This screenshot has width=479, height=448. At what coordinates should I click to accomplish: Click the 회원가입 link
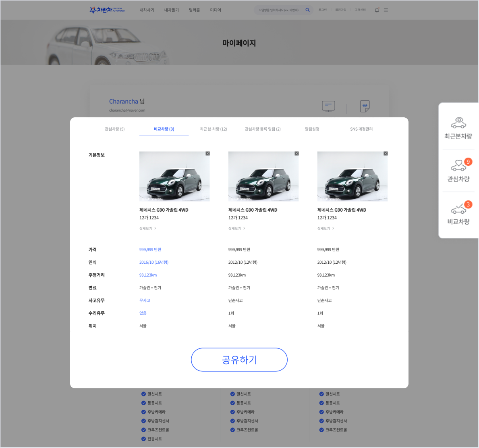(340, 10)
